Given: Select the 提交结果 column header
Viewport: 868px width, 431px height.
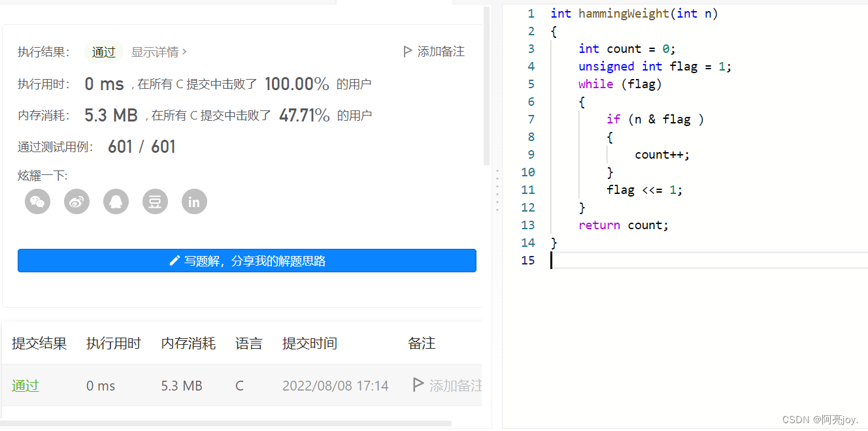Looking at the screenshot, I should click(x=39, y=343).
